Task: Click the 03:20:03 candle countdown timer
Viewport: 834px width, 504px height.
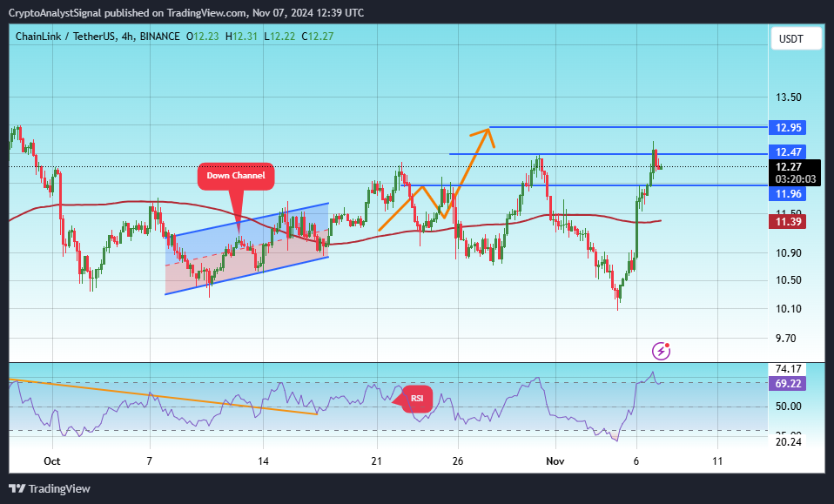Action: click(795, 179)
